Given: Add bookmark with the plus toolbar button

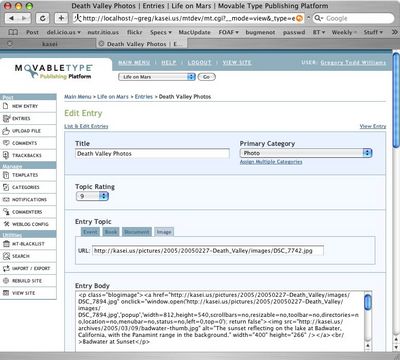Looking at the screenshot, I should (61, 18).
